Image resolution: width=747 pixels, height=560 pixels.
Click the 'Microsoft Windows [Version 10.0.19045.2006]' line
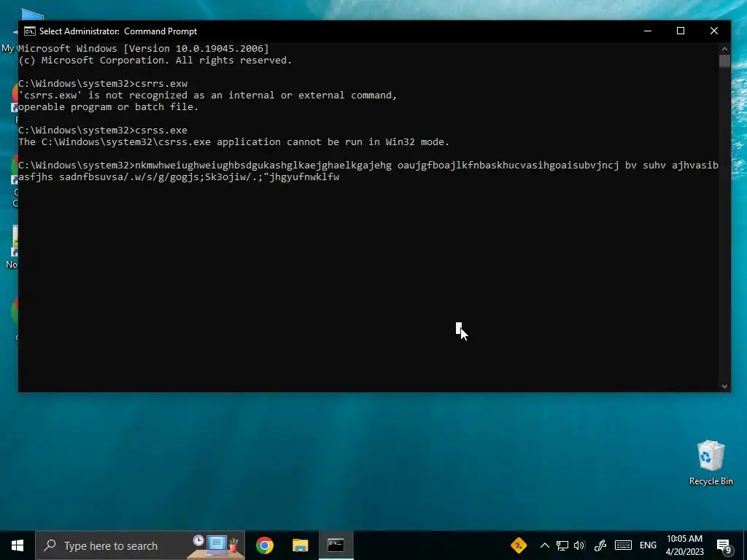coord(144,49)
